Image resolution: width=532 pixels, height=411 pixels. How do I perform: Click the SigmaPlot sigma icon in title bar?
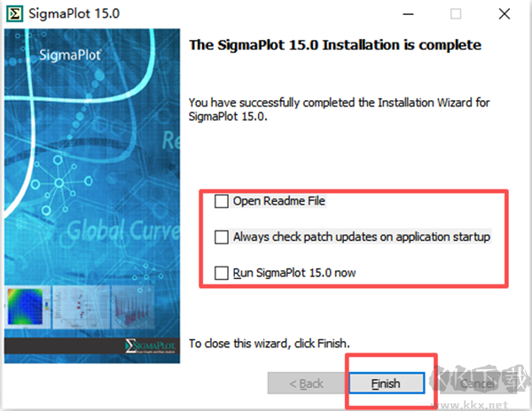coord(15,14)
